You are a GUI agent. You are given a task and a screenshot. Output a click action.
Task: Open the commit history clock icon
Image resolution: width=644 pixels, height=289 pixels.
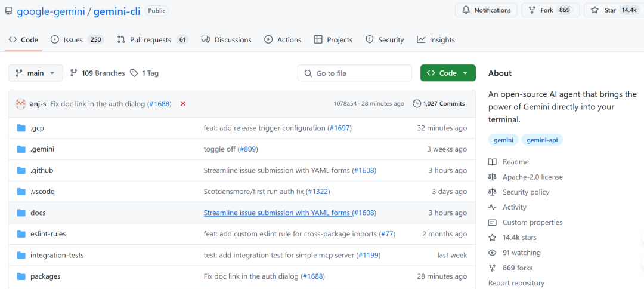(x=417, y=103)
